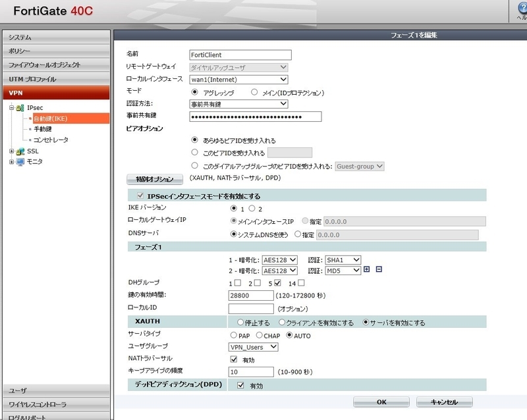Select CHAP server type radio

259,335
